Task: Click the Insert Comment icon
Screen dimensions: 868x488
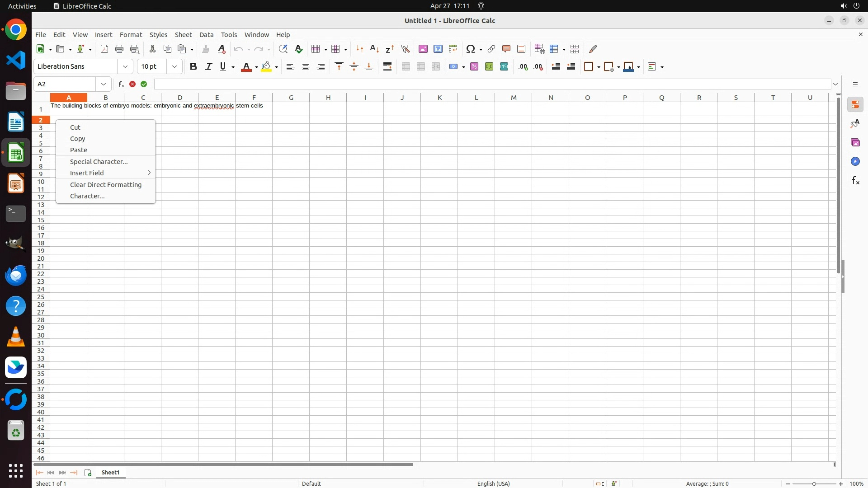Action: click(x=506, y=49)
